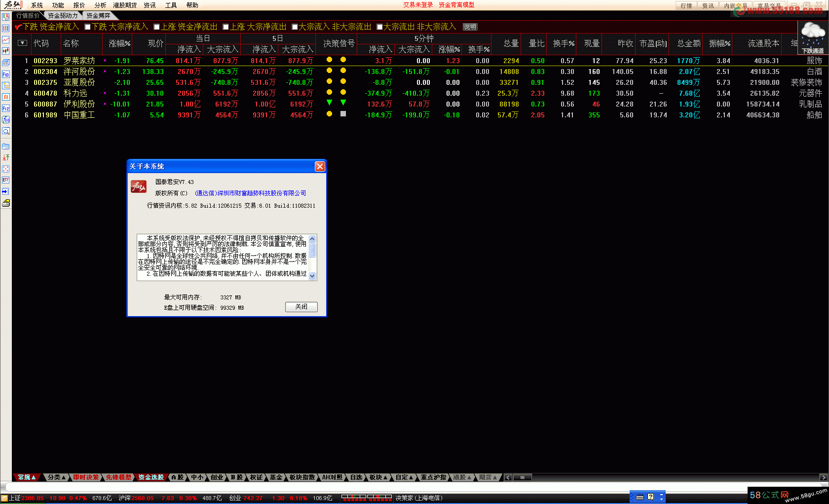Image resolution: width=829 pixels, height=504 pixels.
Task: Sort by the 总金额 column header
Action: [689, 43]
